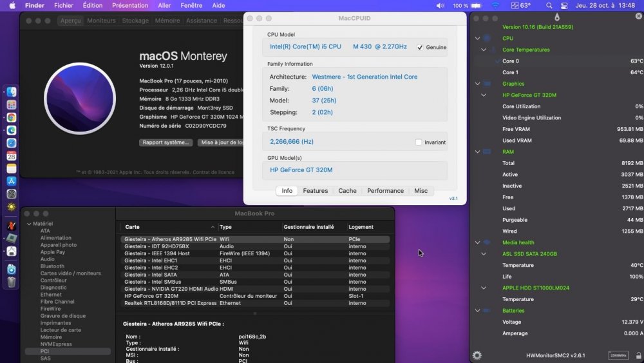Open the Présentation menu

click(130, 5)
